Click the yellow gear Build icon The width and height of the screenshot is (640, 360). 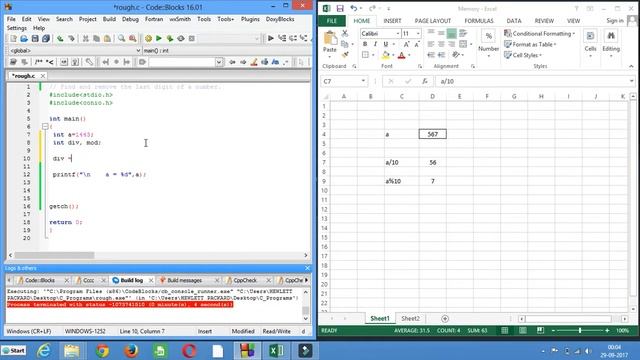(148, 38)
